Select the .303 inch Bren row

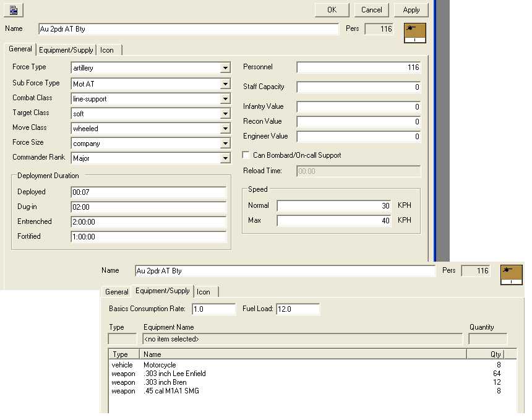pos(306,382)
